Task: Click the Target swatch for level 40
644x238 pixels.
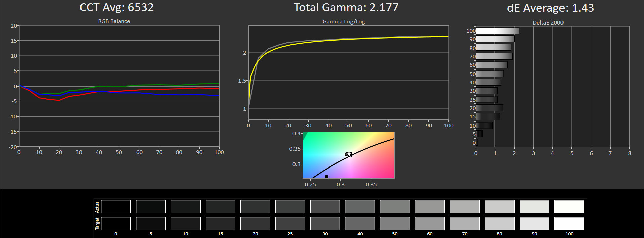Action: click(x=360, y=224)
